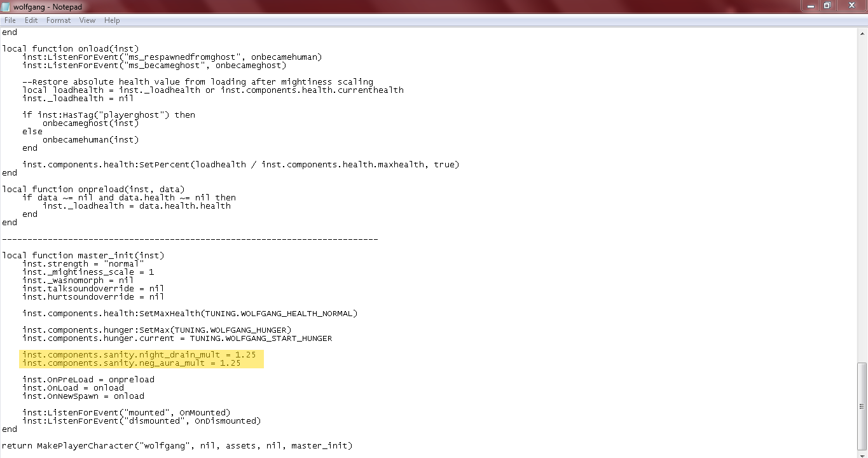Click the local function onpreload line
The image size is (868, 458).
click(93, 190)
